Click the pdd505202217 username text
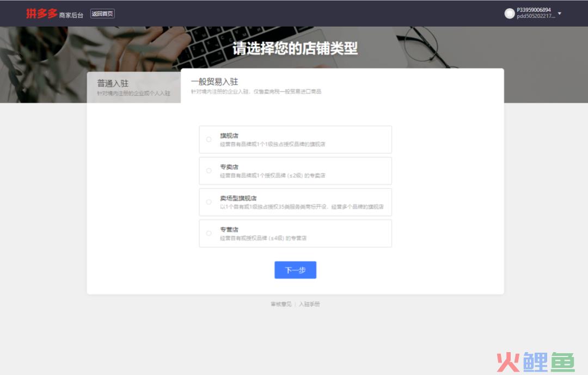 tap(536, 17)
